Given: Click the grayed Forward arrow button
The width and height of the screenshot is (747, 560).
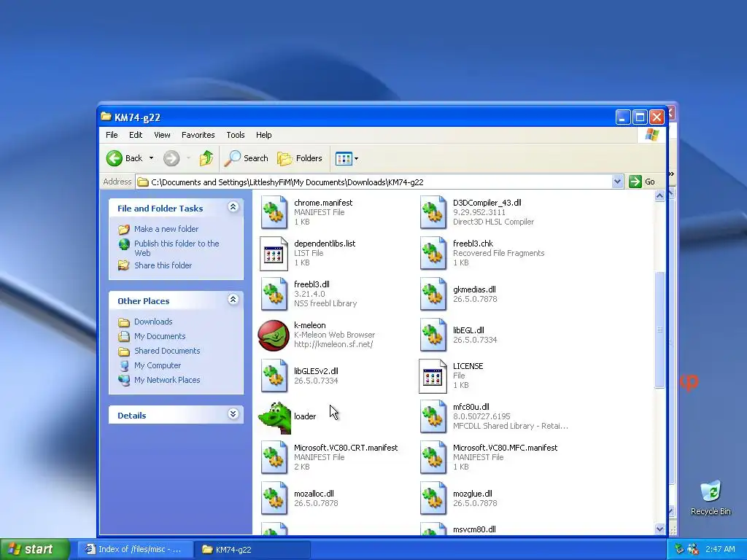Looking at the screenshot, I should coord(171,158).
